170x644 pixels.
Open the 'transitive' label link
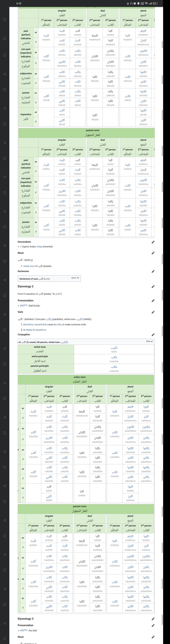click(x=28, y=325)
